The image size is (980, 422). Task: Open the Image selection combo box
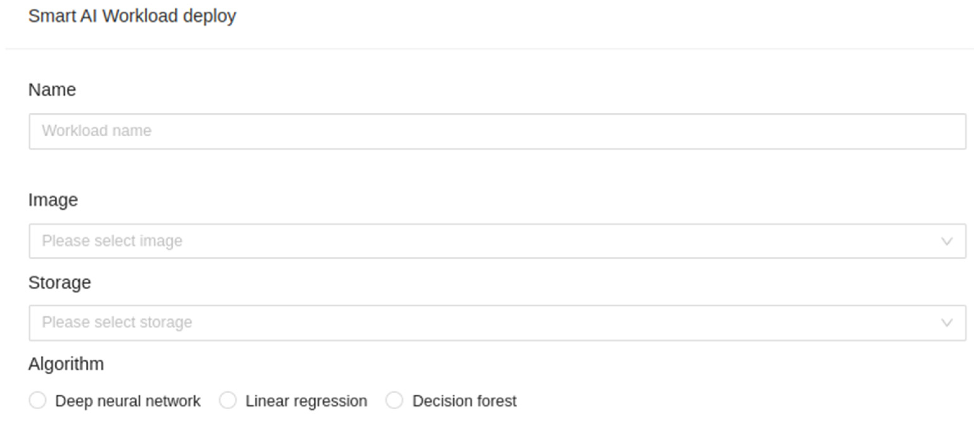pyautogui.click(x=497, y=241)
